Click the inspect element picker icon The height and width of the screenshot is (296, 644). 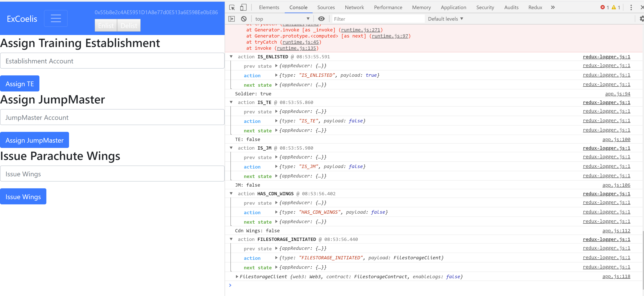coord(232,7)
